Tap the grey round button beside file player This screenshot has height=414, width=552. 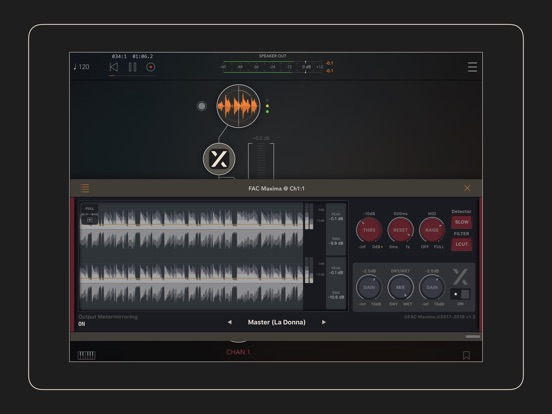[202, 106]
